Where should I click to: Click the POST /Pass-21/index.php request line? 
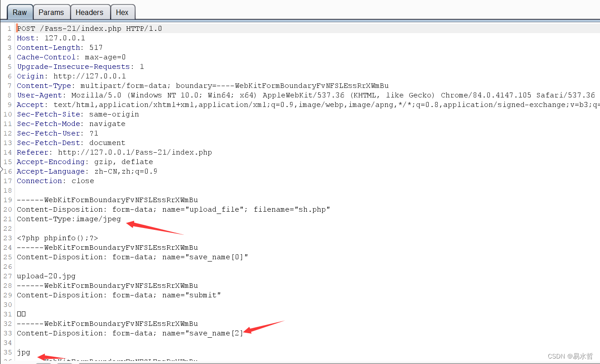89,29
